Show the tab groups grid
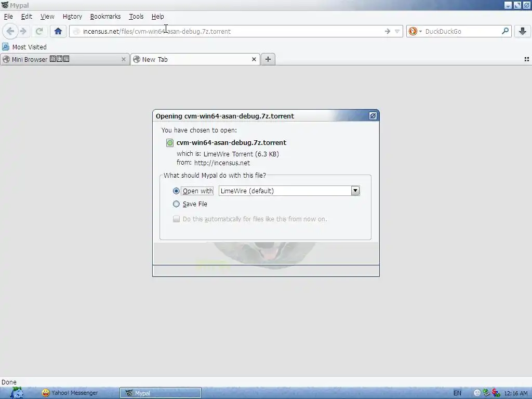Image resolution: width=532 pixels, height=399 pixels. coord(527,59)
